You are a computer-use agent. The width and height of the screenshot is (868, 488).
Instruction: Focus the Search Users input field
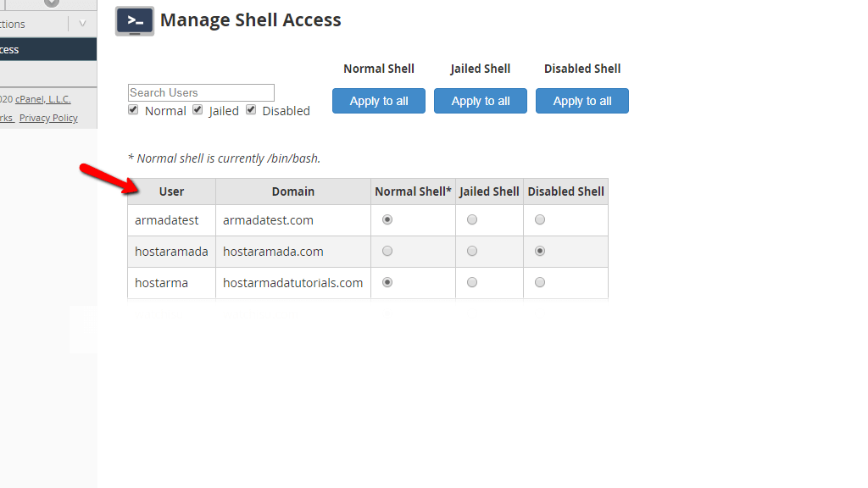coord(201,92)
